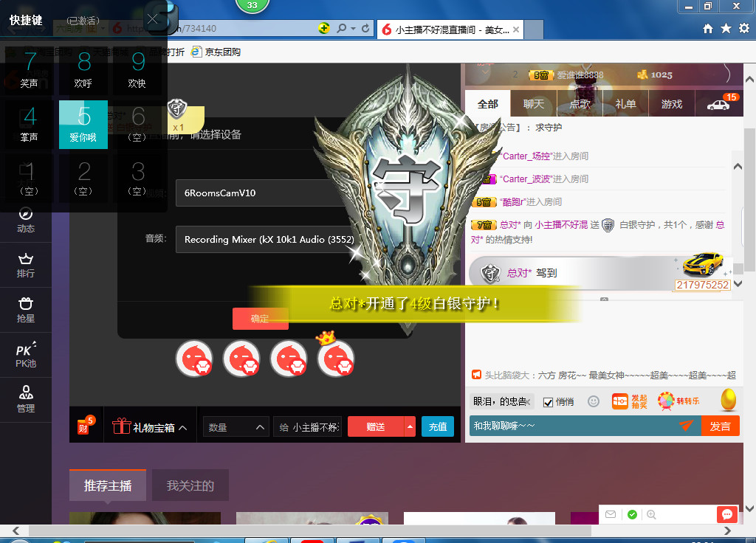Click the yellow car above 217975252

703,265
